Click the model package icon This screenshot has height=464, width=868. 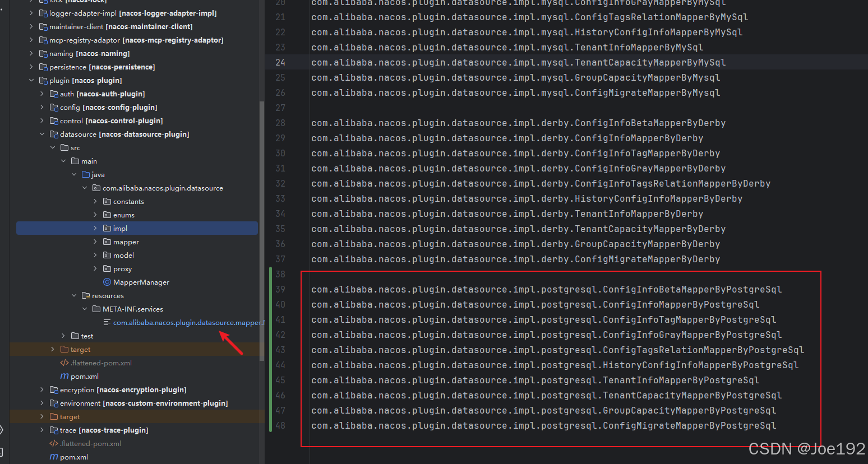(107, 255)
